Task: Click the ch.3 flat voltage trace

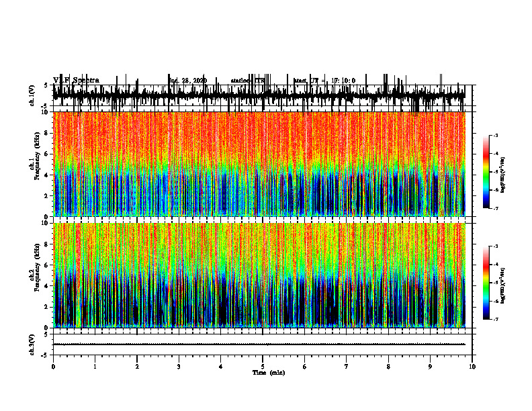Action: click(259, 345)
